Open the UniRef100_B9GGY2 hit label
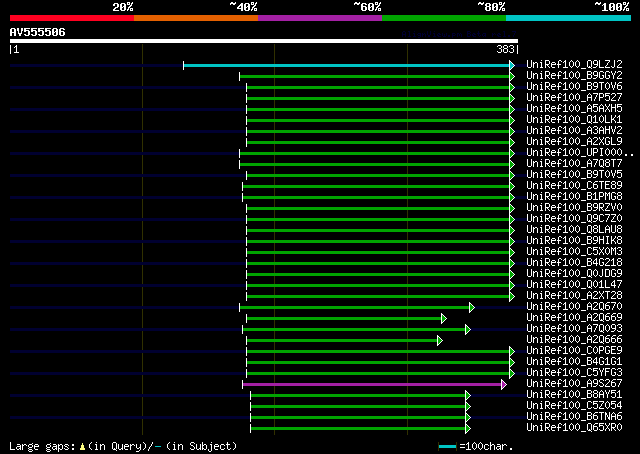Image resolution: width=640 pixels, height=454 pixels. pyautogui.click(x=574, y=76)
